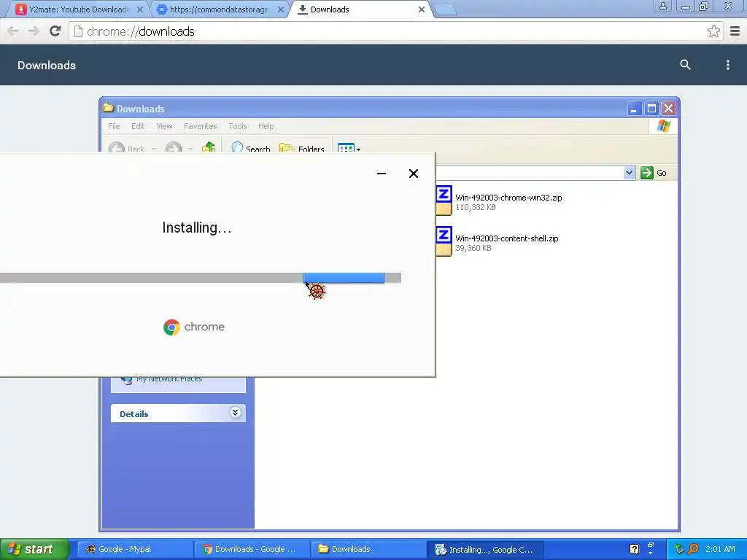The image size is (747, 560).
Task: Open Favorites menu in explorer window
Action: click(200, 126)
